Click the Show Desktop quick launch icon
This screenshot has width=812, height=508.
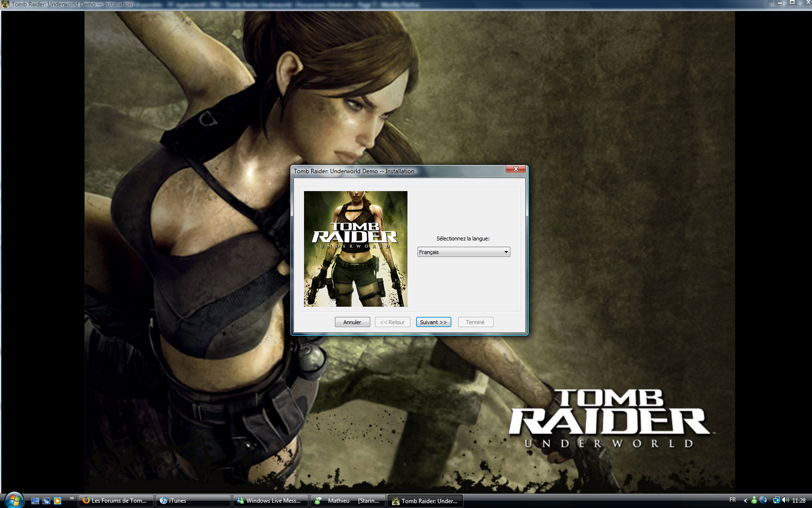click(x=35, y=501)
